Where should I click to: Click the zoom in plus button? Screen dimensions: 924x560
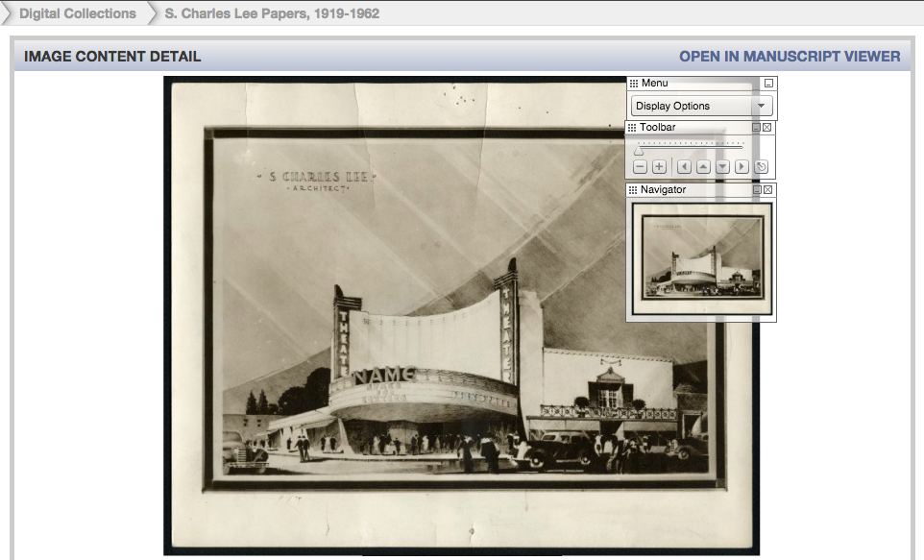pos(659,167)
